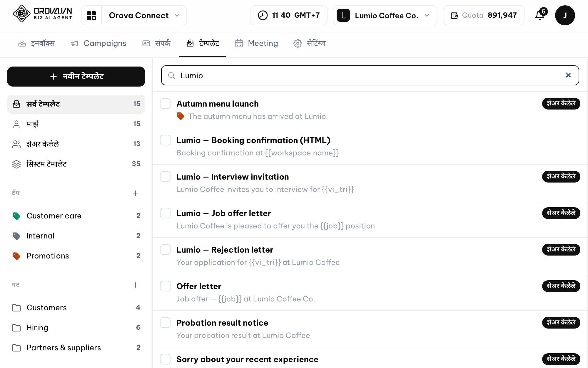
Task: Add a new tag with the plus
Action: coord(135,193)
